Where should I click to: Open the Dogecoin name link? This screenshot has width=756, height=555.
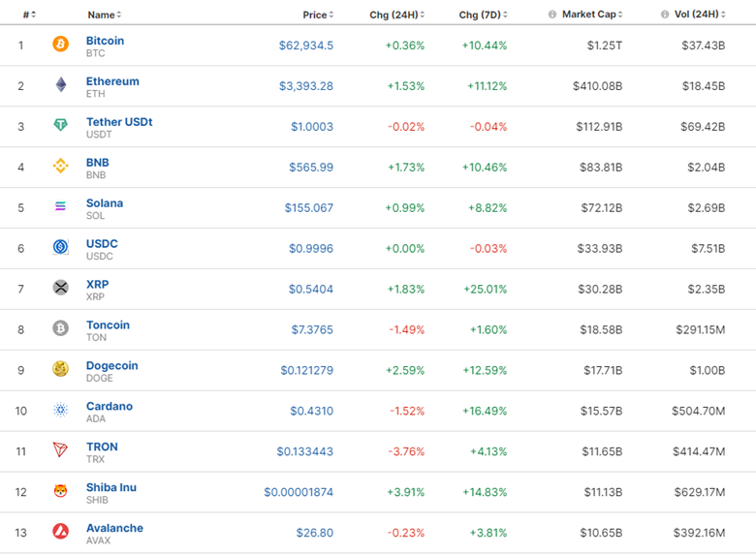(111, 366)
